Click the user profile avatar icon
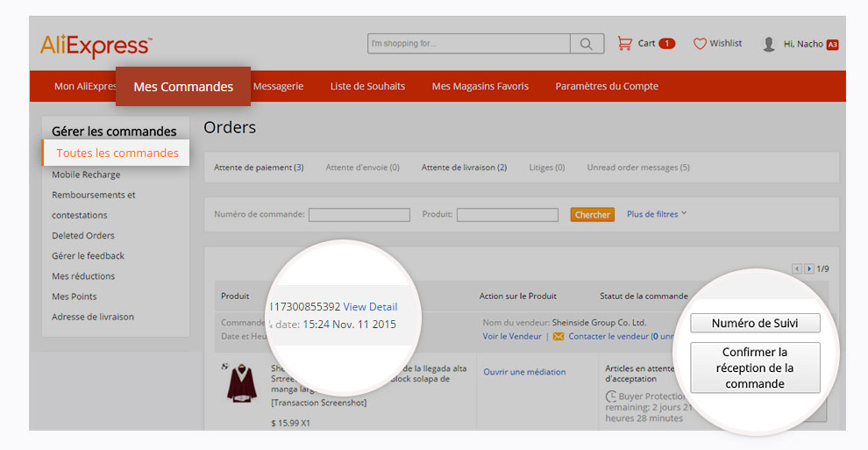The height and width of the screenshot is (450, 868). pyautogui.click(x=769, y=44)
